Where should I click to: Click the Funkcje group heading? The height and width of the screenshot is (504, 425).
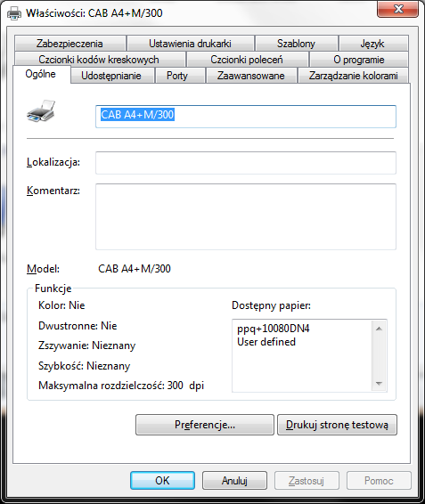53,289
